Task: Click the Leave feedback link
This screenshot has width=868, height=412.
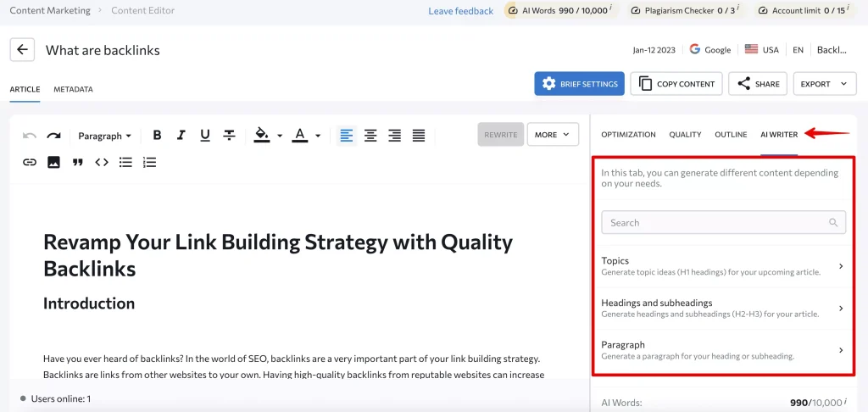Action: (460, 11)
